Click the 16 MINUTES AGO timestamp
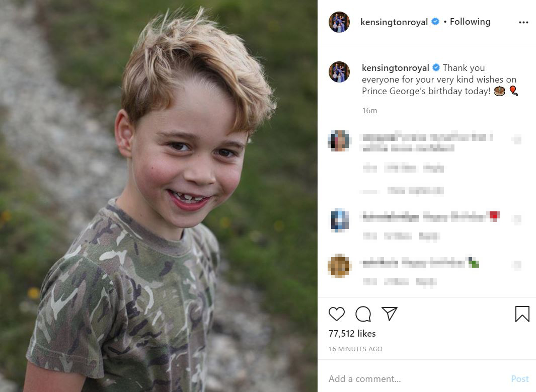This screenshot has height=392, width=536. (x=355, y=349)
